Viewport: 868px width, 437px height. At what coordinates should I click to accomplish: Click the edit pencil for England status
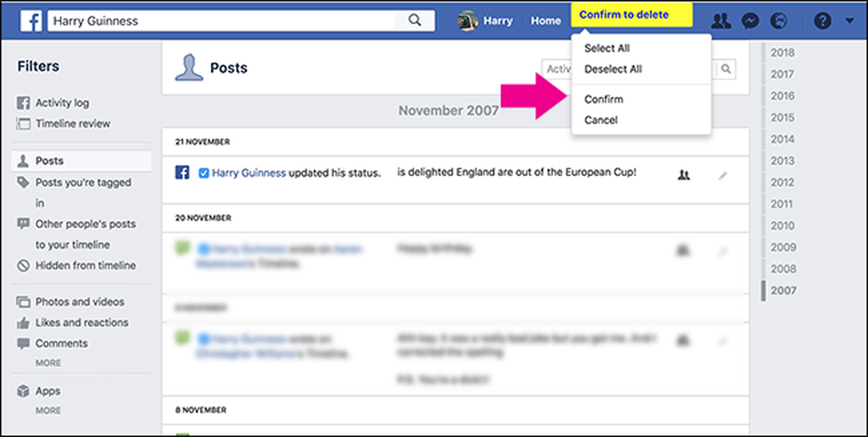(722, 176)
